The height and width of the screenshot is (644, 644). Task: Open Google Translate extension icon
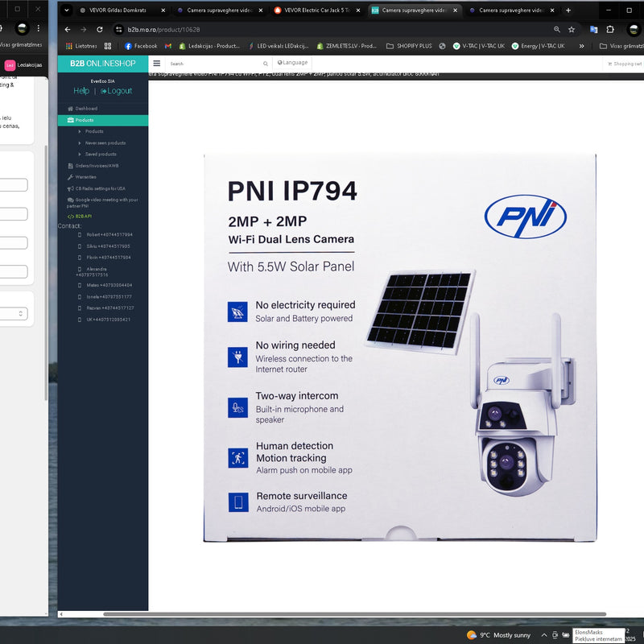pyautogui.click(x=593, y=30)
